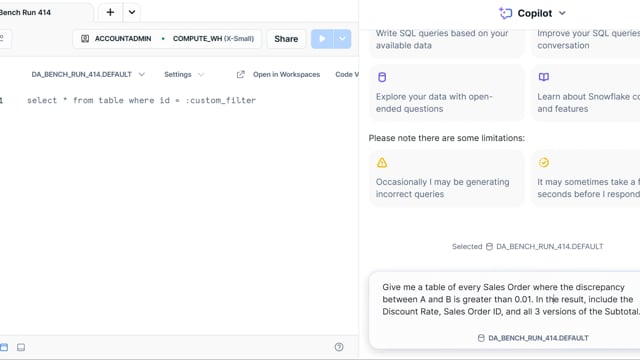
Task: Open the DA_BENCH_RUN_414.DEFAULT database selector
Action: click(x=88, y=74)
